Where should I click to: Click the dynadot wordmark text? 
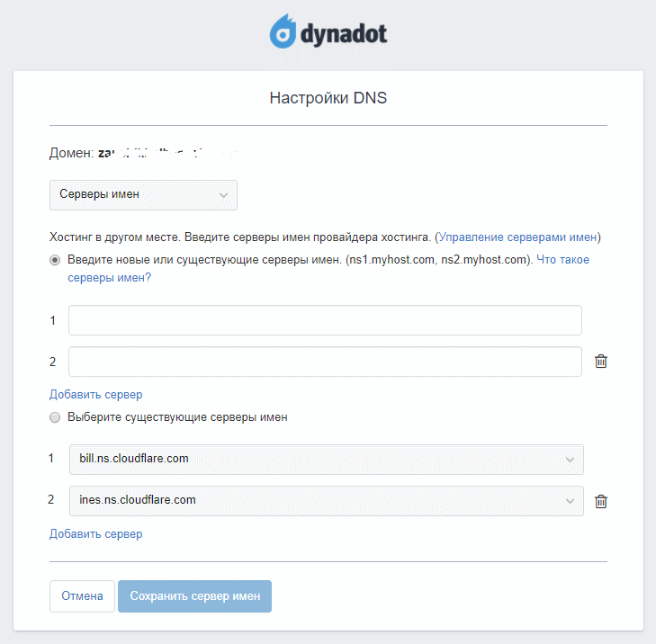(345, 34)
